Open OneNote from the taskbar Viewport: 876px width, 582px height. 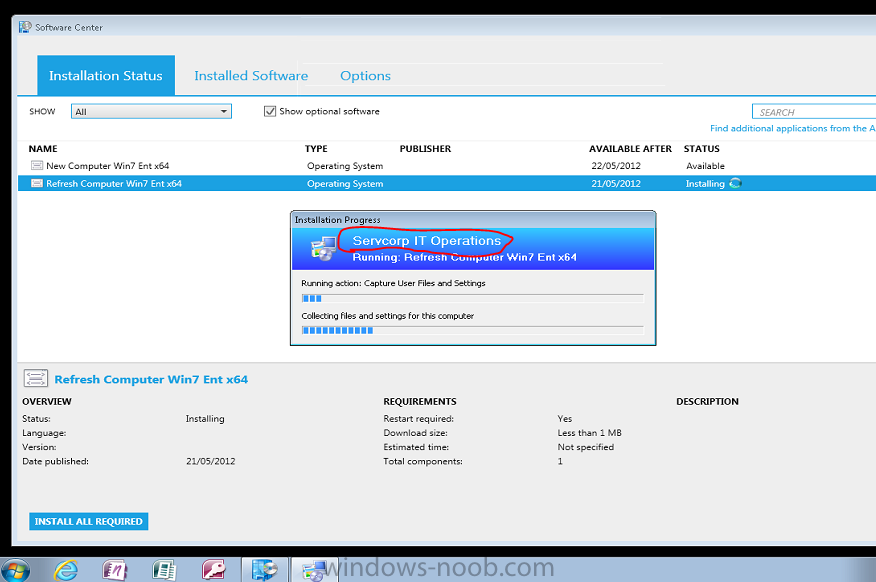(115, 570)
